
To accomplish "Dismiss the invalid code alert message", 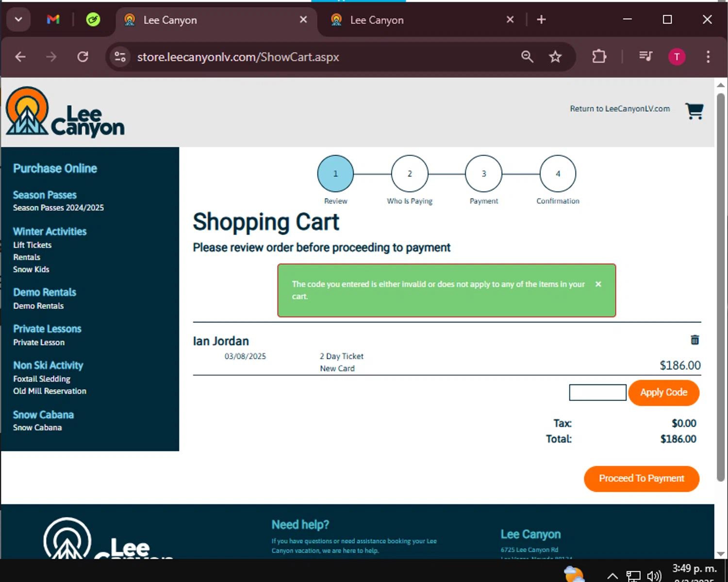I will point(598,284).
